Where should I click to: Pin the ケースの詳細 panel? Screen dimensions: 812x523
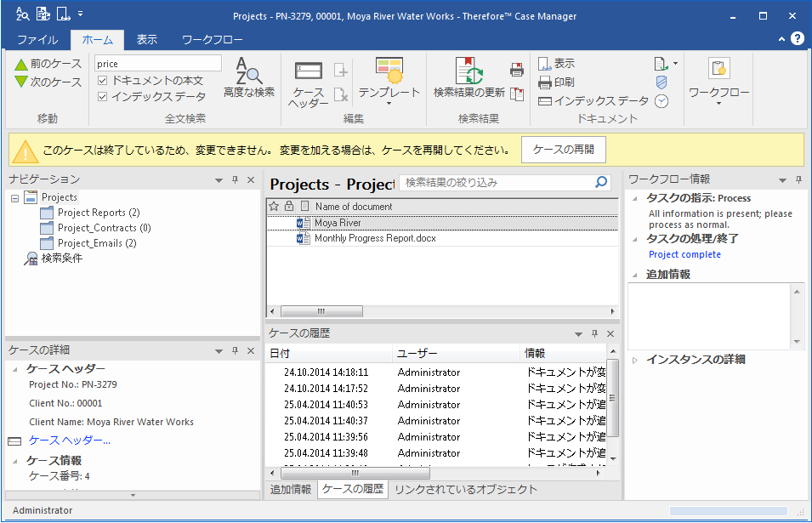pyautogui.click(x=236, y=350)
